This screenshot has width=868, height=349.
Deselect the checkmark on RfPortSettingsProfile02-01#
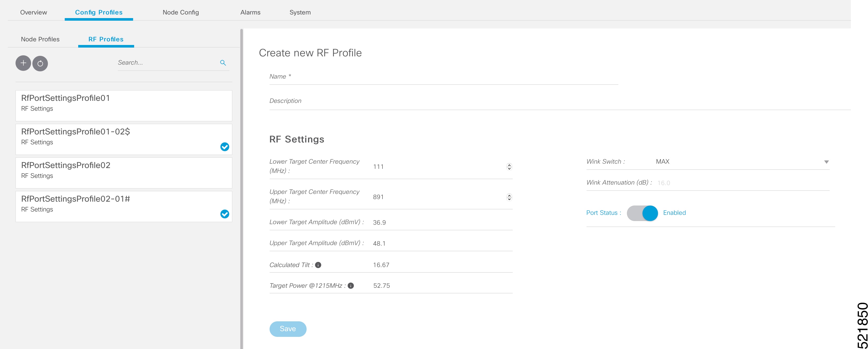(225, 214)
